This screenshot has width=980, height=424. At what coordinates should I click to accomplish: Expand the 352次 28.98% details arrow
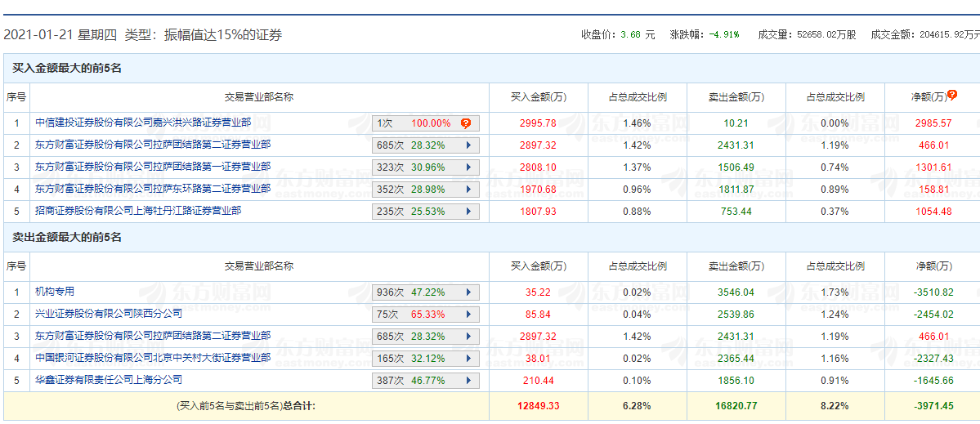[468, 190]
